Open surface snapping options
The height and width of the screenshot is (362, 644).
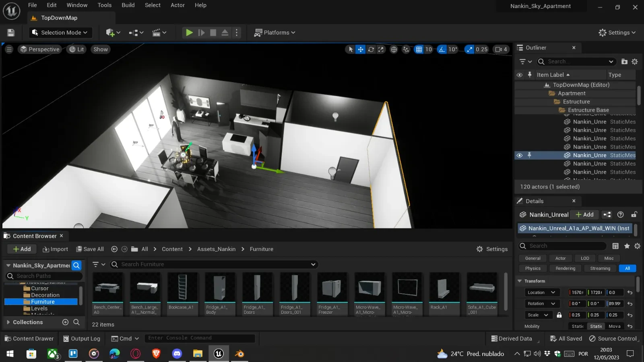[x=406, y=49]
